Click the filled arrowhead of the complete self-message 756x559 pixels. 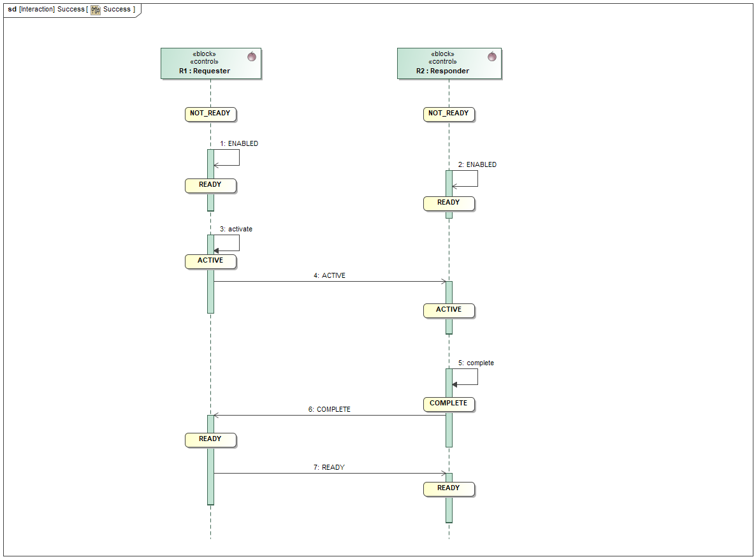454,385
